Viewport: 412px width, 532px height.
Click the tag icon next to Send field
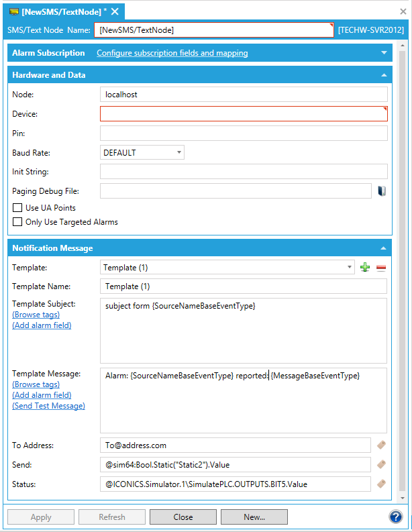(x=380, y=464)
